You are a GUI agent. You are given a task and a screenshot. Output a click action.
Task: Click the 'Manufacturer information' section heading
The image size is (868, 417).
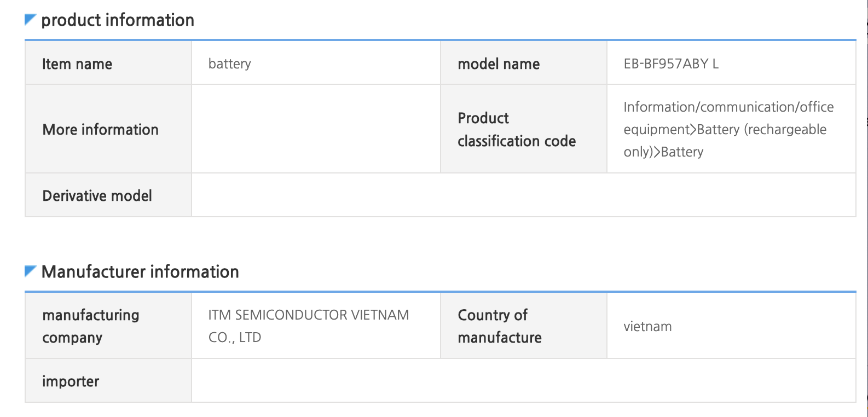140,271
